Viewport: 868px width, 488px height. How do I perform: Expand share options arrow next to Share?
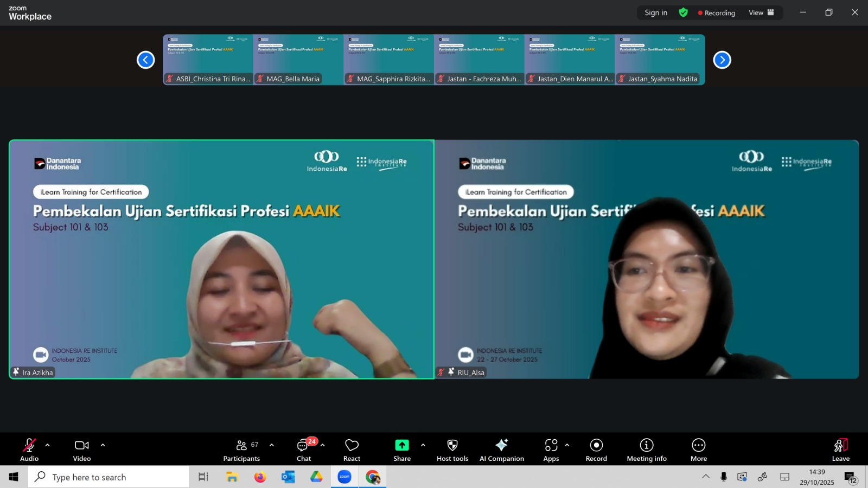423,445
